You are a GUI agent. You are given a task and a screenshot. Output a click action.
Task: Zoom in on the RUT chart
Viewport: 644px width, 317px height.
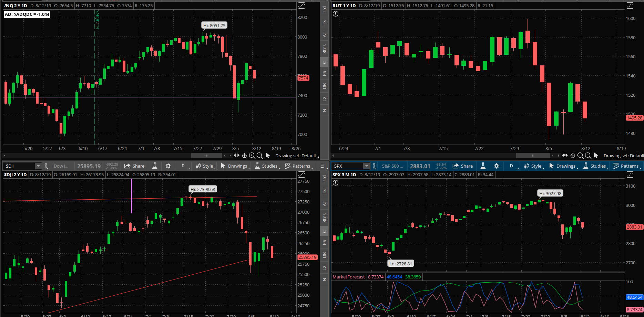[x=580, y=156]
